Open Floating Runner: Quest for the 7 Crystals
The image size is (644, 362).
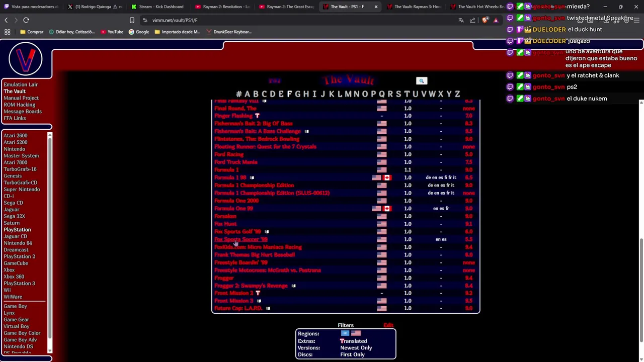click(266, 147)
